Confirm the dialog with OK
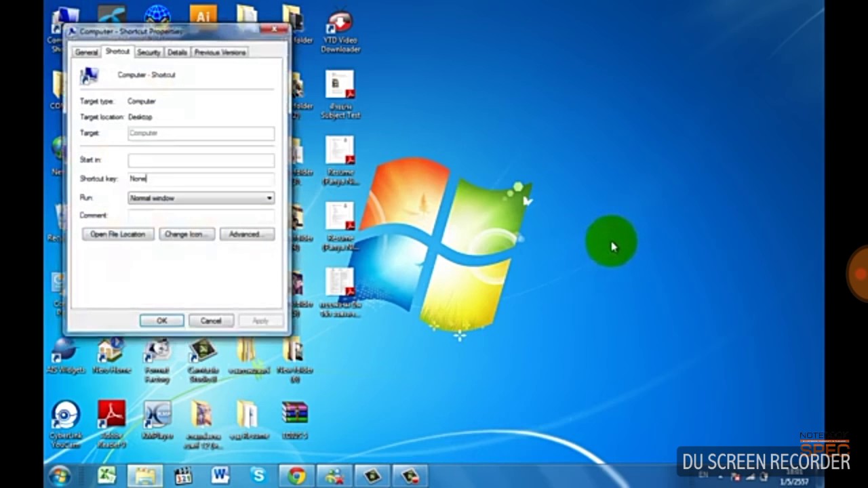The image size is (868, 488). click(x=161, y=321)
